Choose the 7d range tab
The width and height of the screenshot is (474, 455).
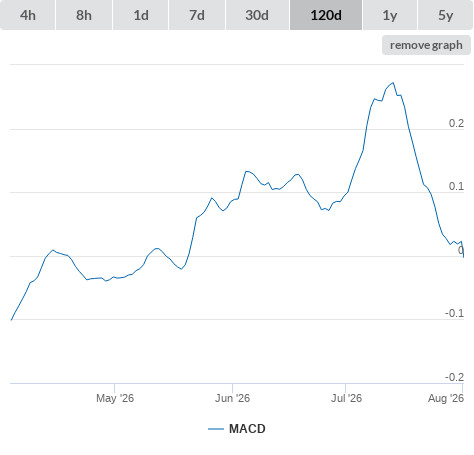tap(197, 15)
